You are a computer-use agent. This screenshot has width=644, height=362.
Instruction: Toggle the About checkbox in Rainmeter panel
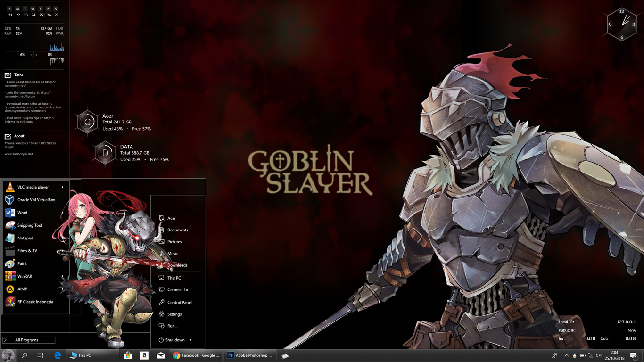coord(8,136)
